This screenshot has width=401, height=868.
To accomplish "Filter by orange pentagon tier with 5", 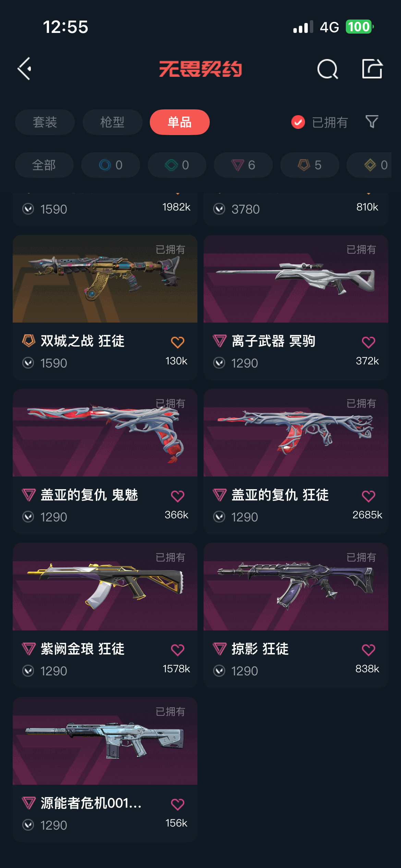I will [x=310, y=165].
